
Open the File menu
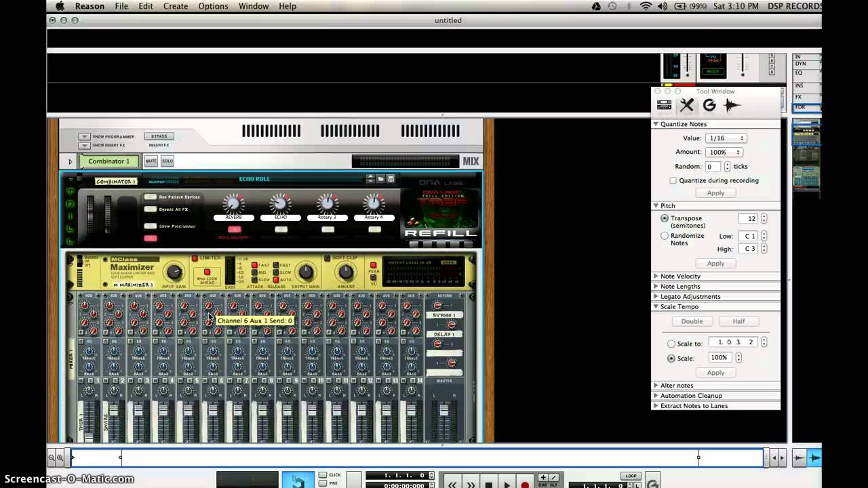(x=121, y=6)
